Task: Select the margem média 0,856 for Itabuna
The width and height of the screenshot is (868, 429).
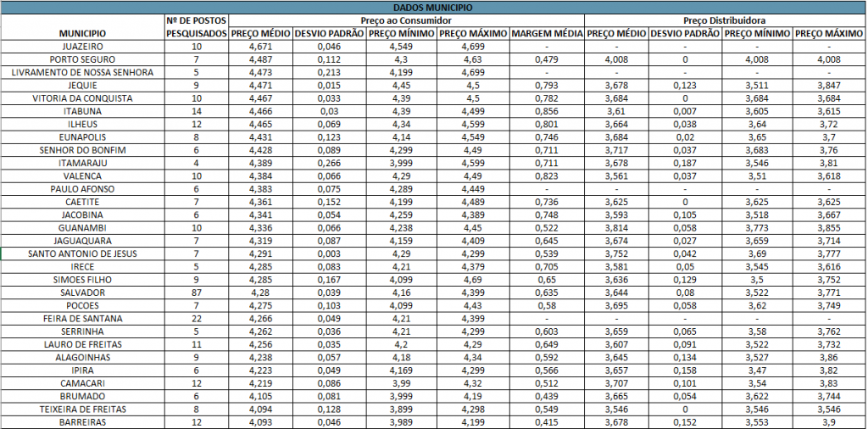Action: coord(547,111)
